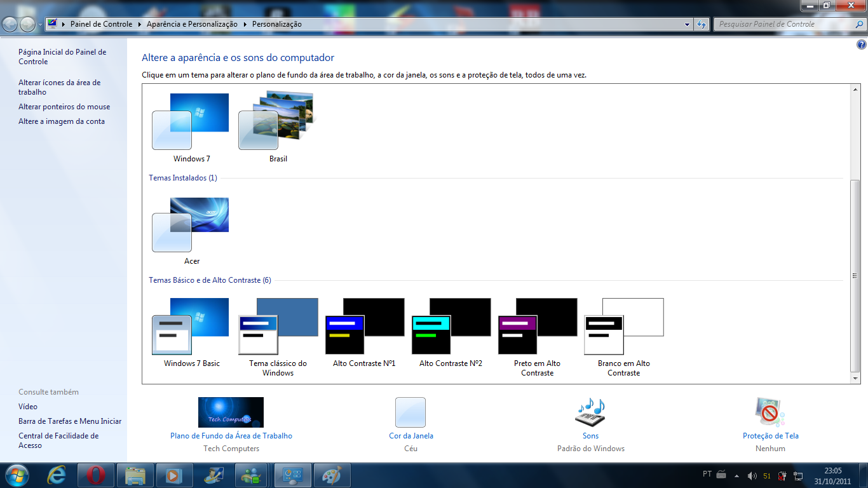Image resolution: width=868 pixels, height=488 pixels.
Task: Open the PT input language selector
Action: tap(707, 474)
